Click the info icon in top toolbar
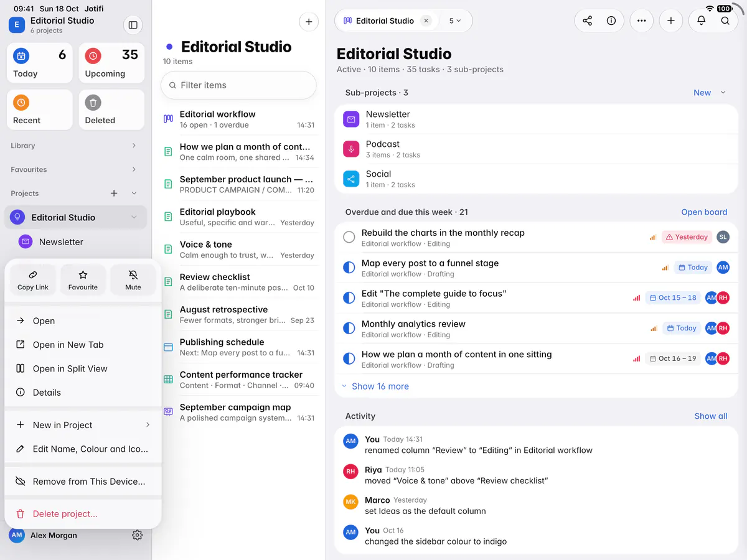Image resolution: width=747 pixels, height=560 pixels. 611,21
